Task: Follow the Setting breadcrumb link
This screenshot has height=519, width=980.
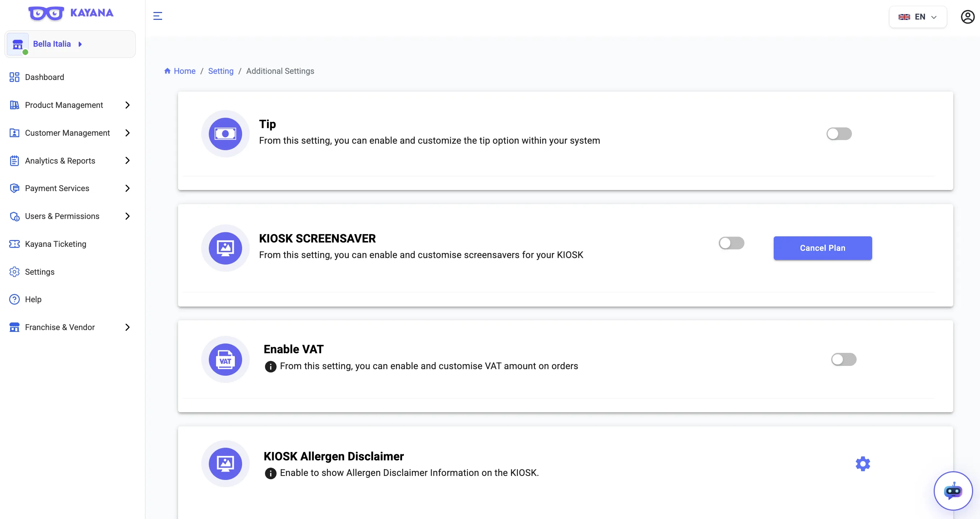Action: [221, 71]
